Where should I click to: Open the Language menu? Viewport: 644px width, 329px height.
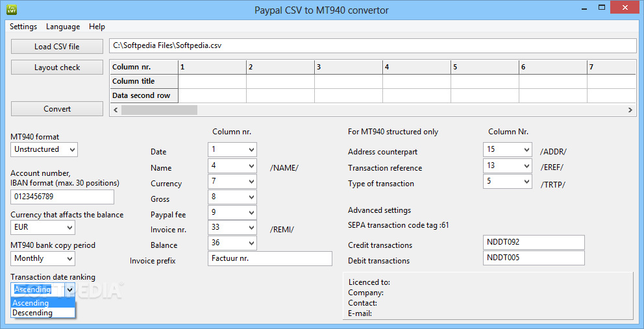(63, 27)
